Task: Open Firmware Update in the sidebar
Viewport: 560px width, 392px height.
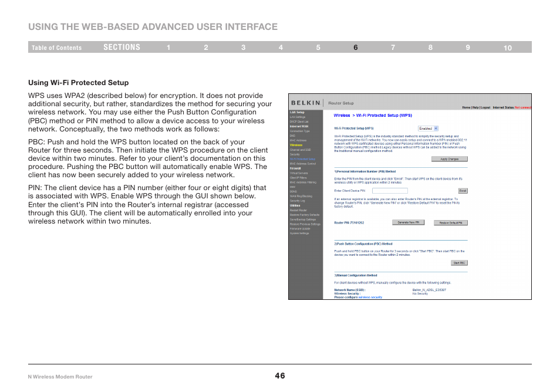Action: click(300, 229)
